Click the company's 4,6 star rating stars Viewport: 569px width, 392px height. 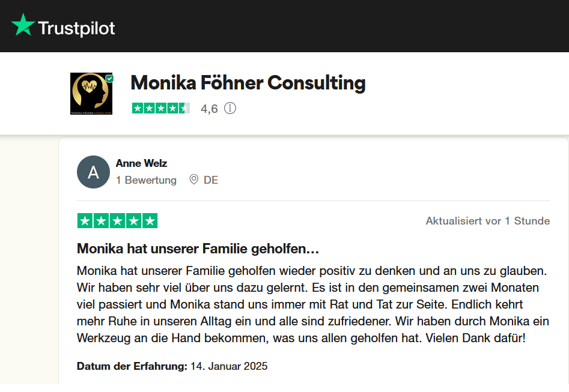[160, 109]
